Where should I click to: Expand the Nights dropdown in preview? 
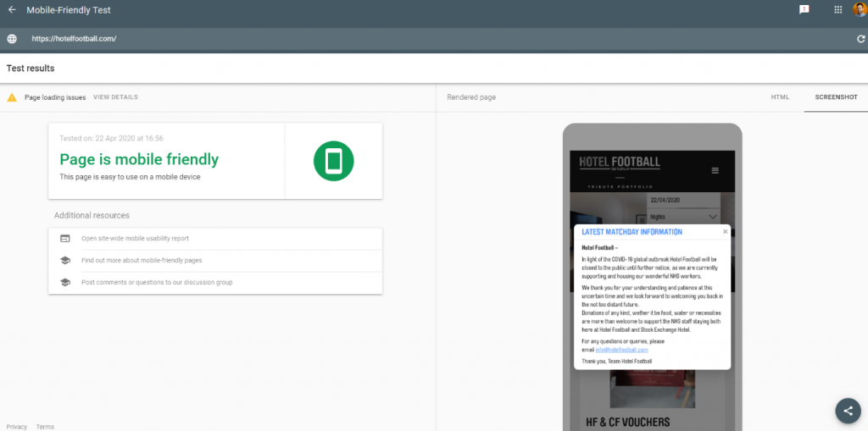tap(682, 217)
